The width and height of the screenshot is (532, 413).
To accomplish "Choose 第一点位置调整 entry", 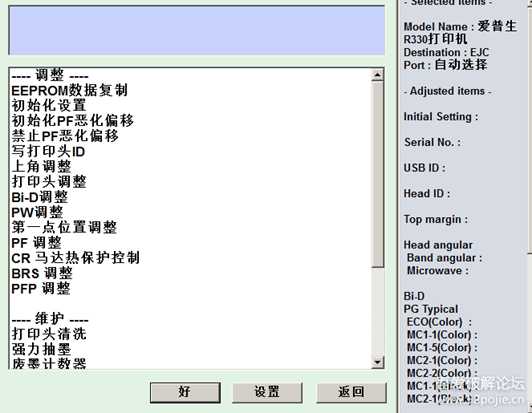I will (64, 227).
